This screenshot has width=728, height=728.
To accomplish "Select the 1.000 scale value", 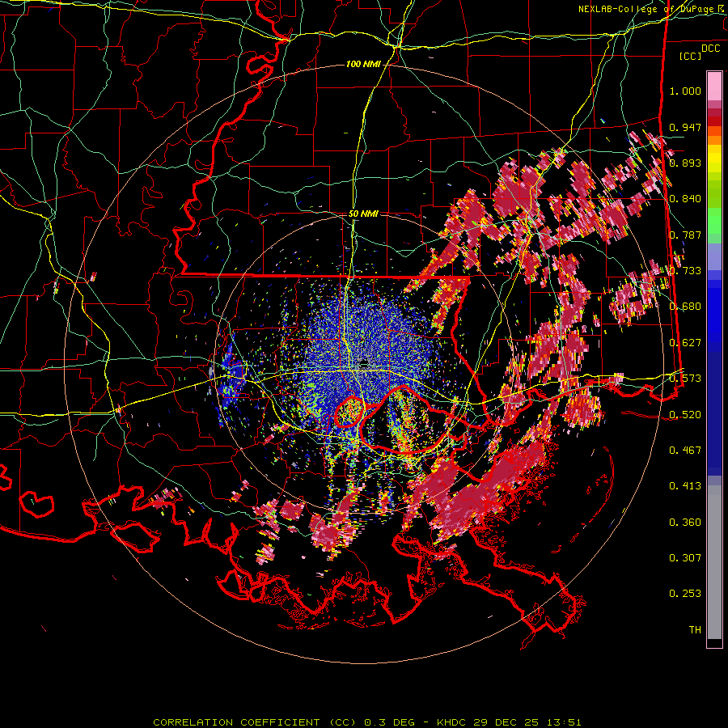I will [x=685, y=91].
